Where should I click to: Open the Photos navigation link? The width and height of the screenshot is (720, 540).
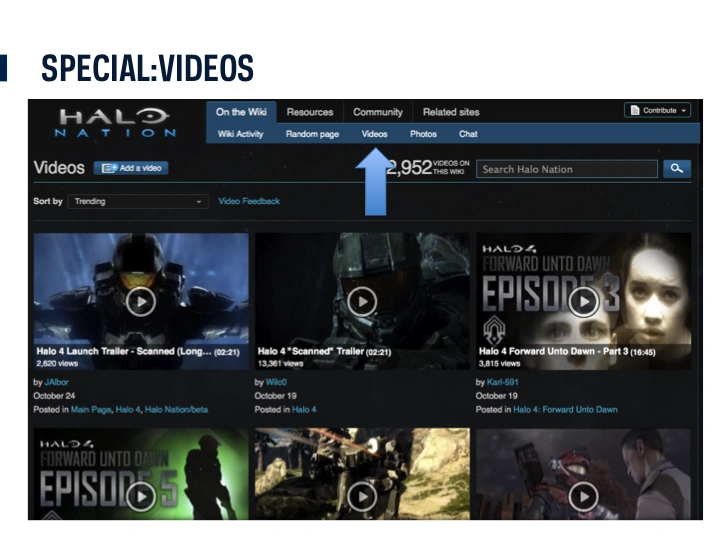[x=423, y=134]
